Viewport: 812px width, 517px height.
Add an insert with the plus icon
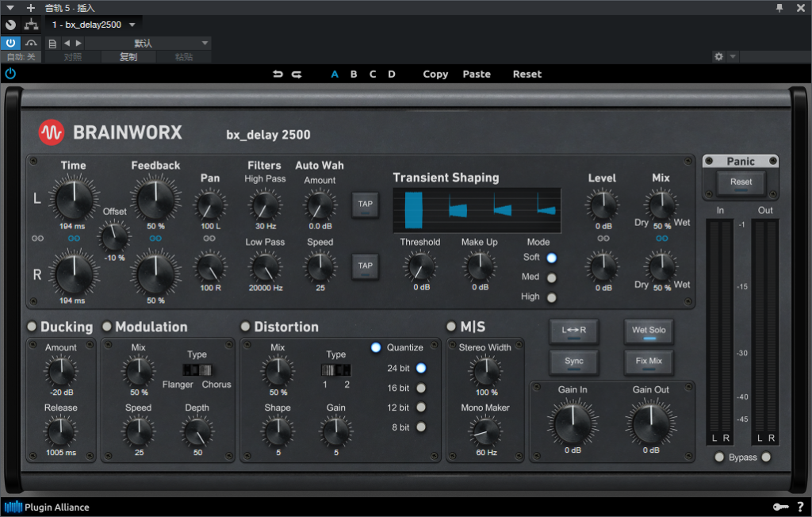pyautogui.click(x=31, y=8)
